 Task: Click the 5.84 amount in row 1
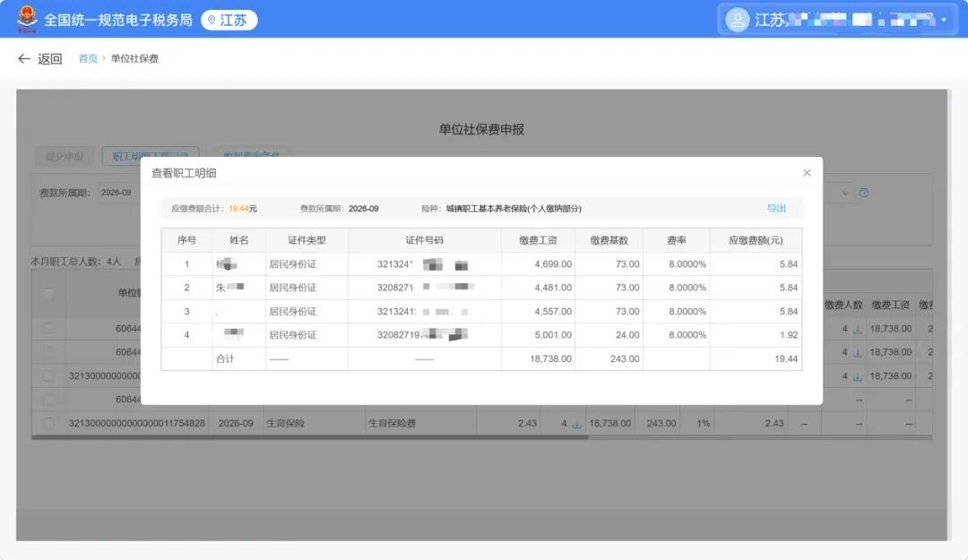(789, 264)
